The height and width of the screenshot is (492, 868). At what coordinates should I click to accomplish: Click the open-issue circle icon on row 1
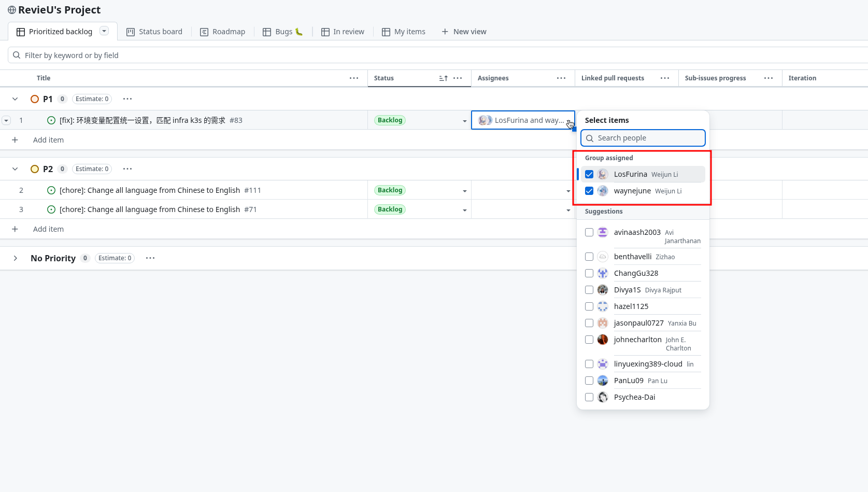pos(51,120)
